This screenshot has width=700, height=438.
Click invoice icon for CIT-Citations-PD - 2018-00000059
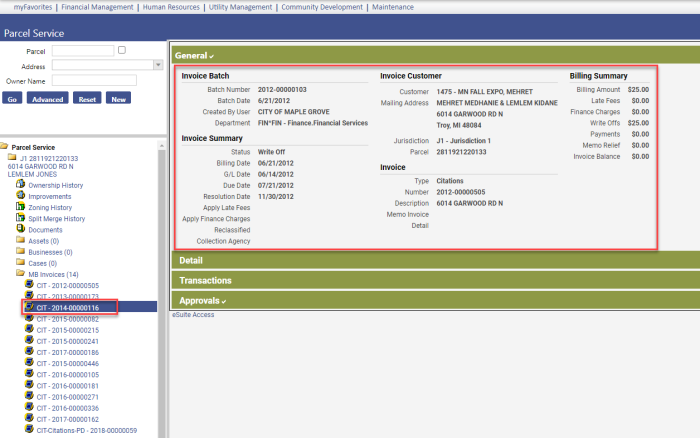coord(29,429)
